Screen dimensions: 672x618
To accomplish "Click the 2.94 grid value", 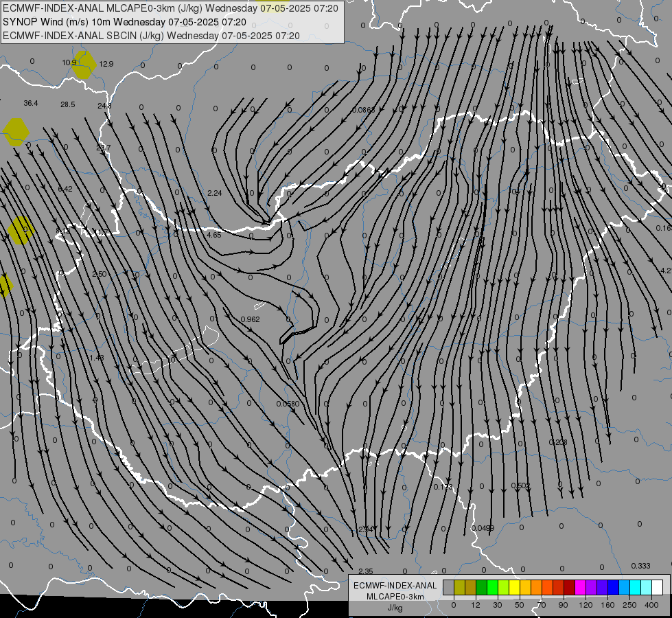I will (x=366, y=529).
